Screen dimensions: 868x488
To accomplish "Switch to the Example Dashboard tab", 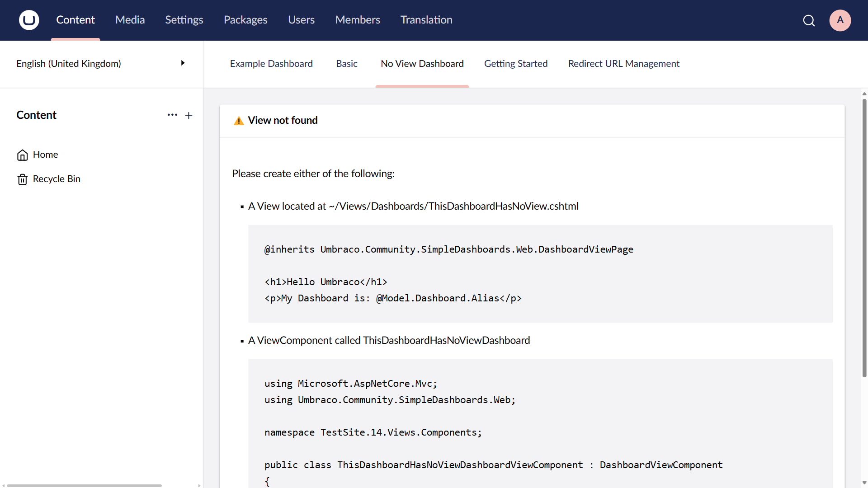I will coord(271,64).
